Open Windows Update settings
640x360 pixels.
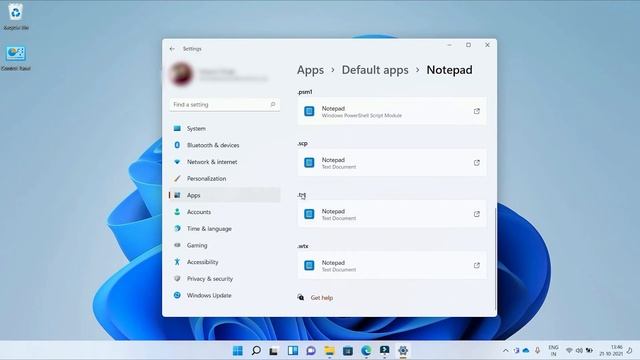click(x=224, y=296)
